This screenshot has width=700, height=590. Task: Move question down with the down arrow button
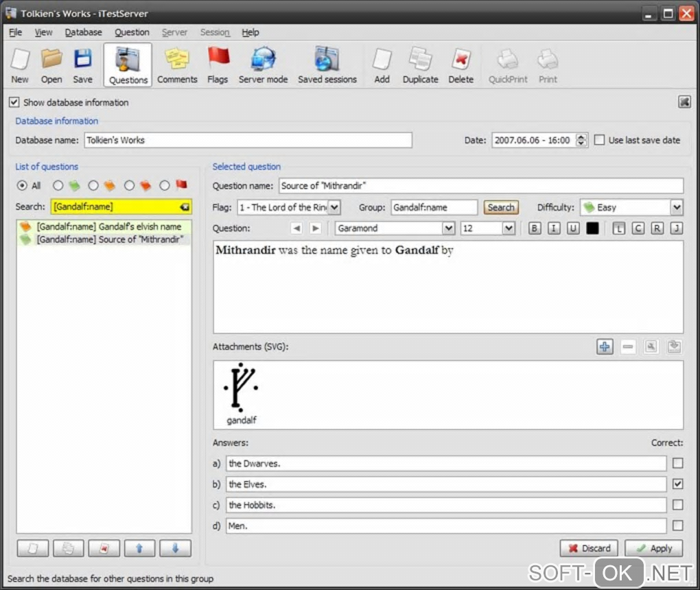click(175, 549)
